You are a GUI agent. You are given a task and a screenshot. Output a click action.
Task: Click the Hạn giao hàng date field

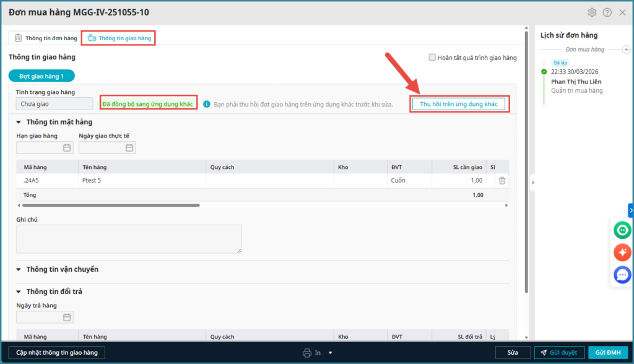[x=45, y=148]
